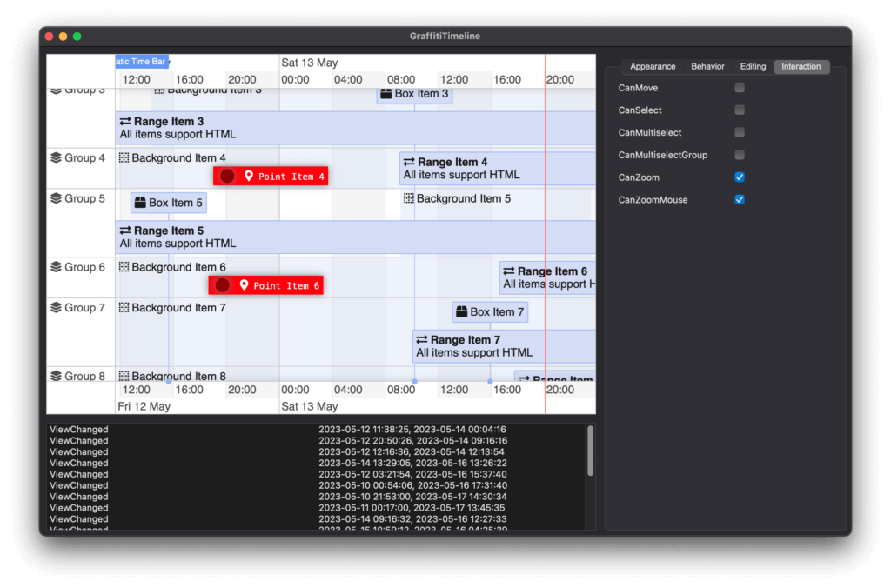The width and height of the screenshot is (891, 588).
Task: Click the Group 5 layers icon
Action: pos(56,198)
